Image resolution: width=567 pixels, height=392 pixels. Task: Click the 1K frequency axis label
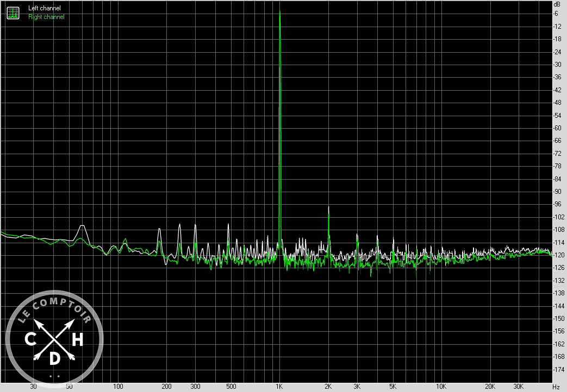279,387
